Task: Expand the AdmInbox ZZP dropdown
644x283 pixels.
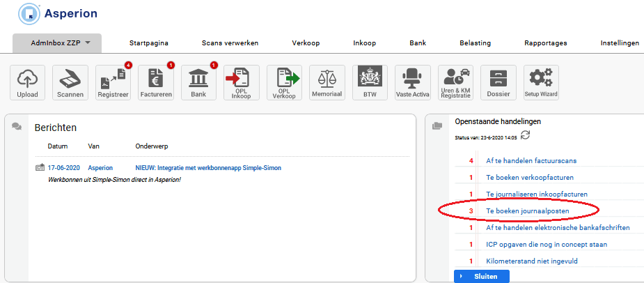Action: (x=57, y=43)
